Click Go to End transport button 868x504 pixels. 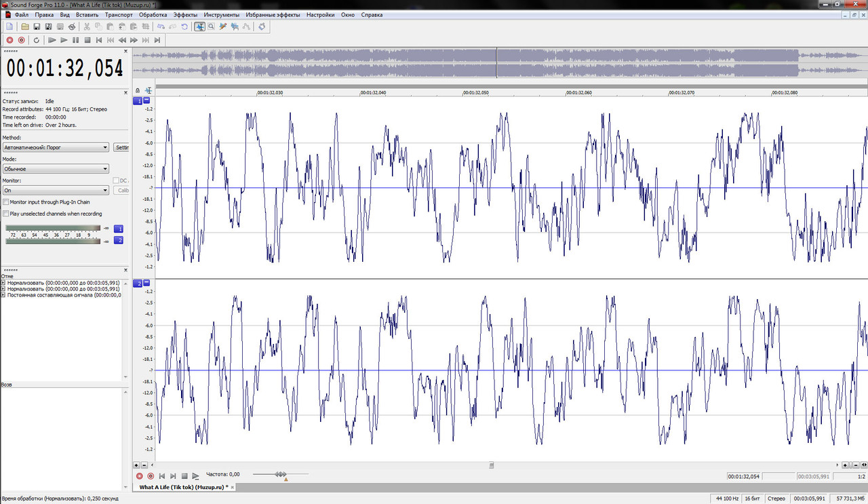coord(157,40)
